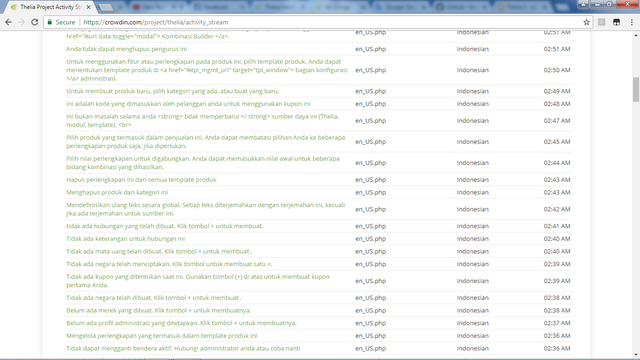Click the scrollbar down arrow
The image size is (640, 360).
(x=636, y=355)
